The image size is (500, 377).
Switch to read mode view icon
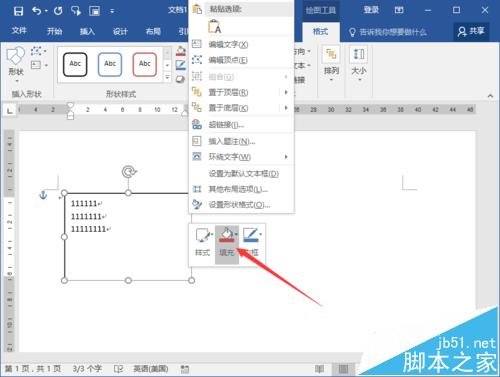(319, 369)
